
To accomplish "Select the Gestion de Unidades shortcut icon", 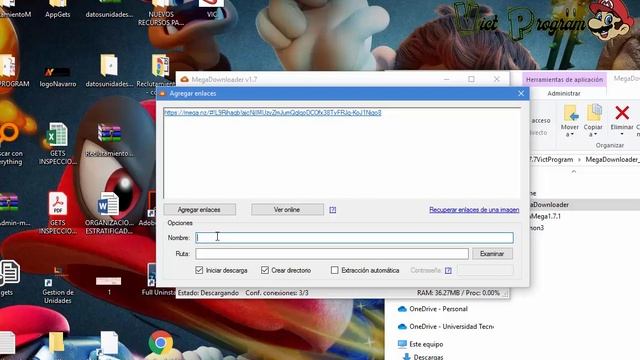I will coord(58,276).
